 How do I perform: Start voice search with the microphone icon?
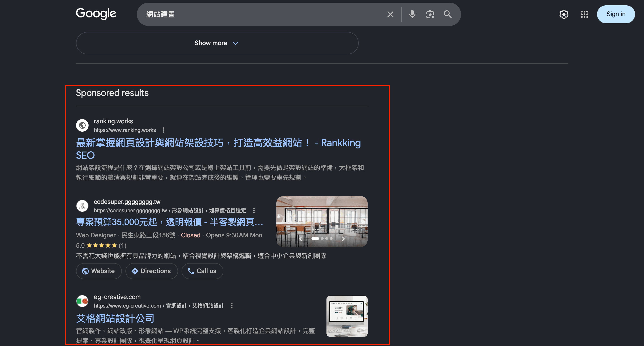pyautogui.click(x=412, y=14)
